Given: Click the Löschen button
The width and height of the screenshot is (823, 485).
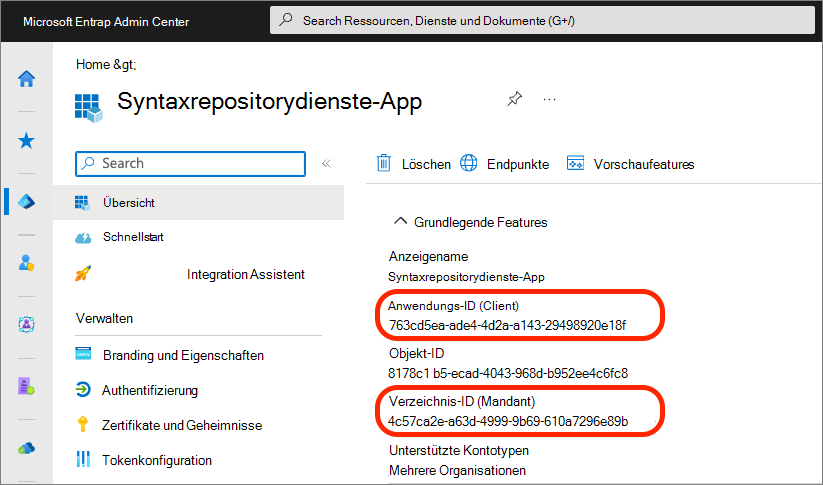Looking at the screenshot, I should point(414,164).
